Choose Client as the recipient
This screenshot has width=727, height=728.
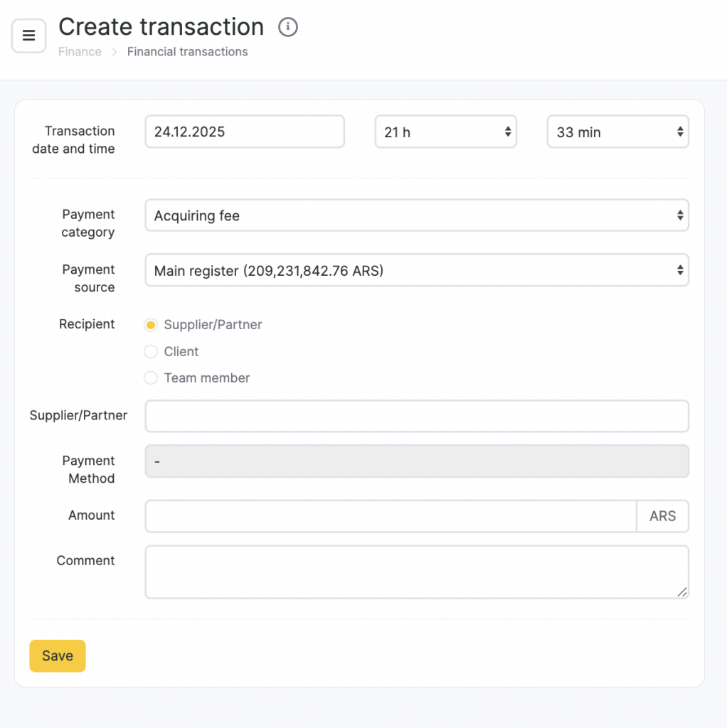click(151, 352)
